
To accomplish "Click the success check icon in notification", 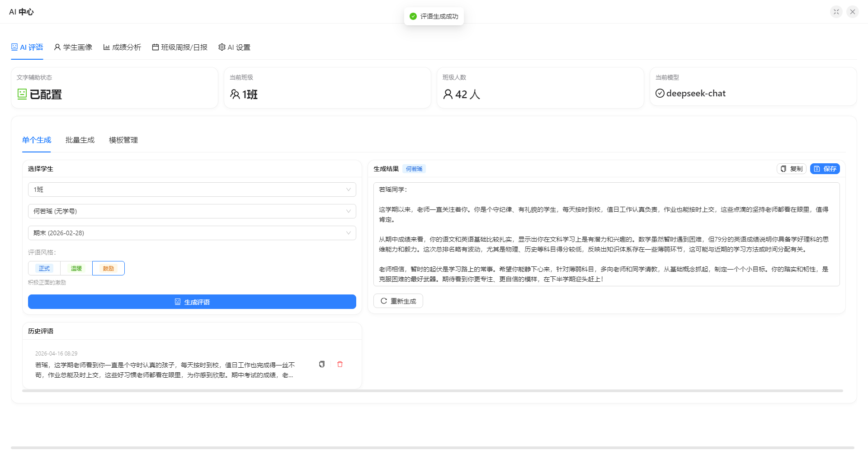I will coord(413,16).
